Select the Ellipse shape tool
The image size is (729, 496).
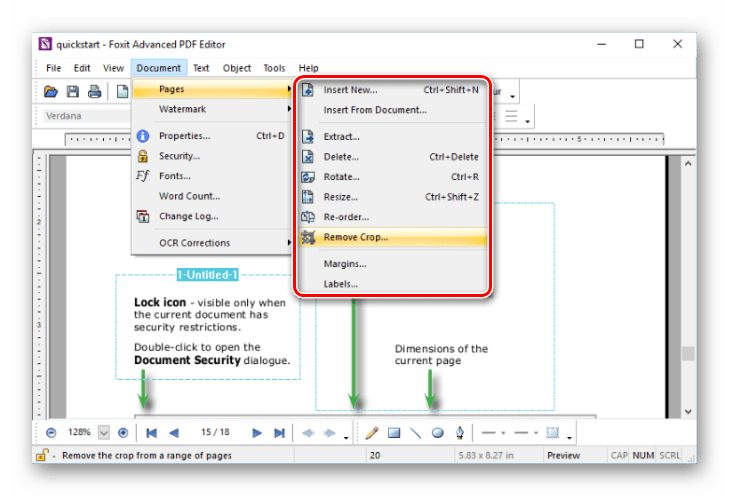(437, 433)
